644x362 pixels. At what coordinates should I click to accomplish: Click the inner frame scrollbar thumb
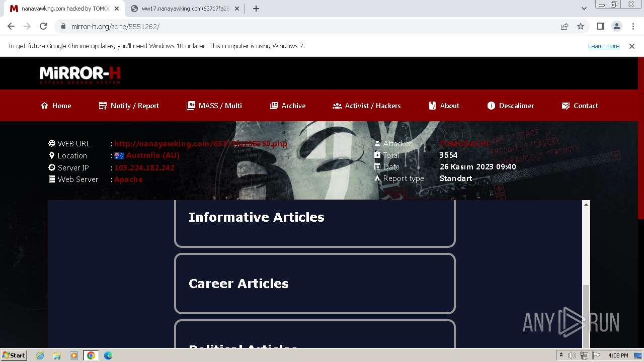pyautogui.click(x=586, y=316)
